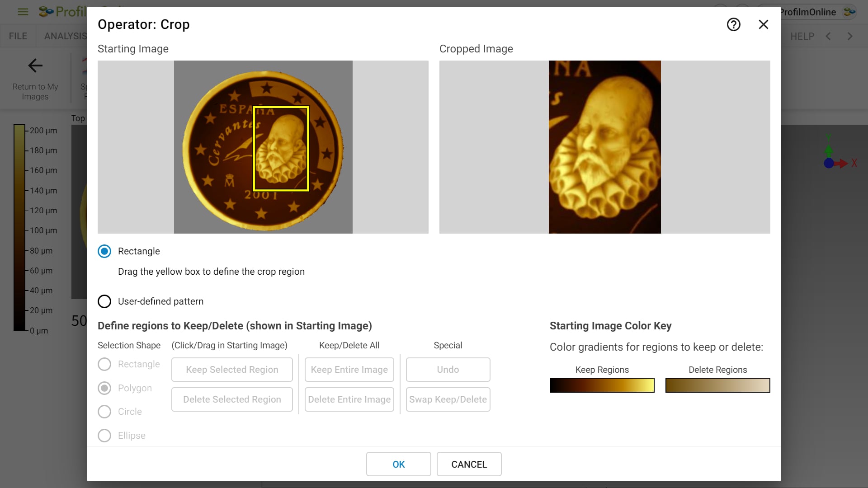Open the hamburger menu in the background window

point(23,12)
